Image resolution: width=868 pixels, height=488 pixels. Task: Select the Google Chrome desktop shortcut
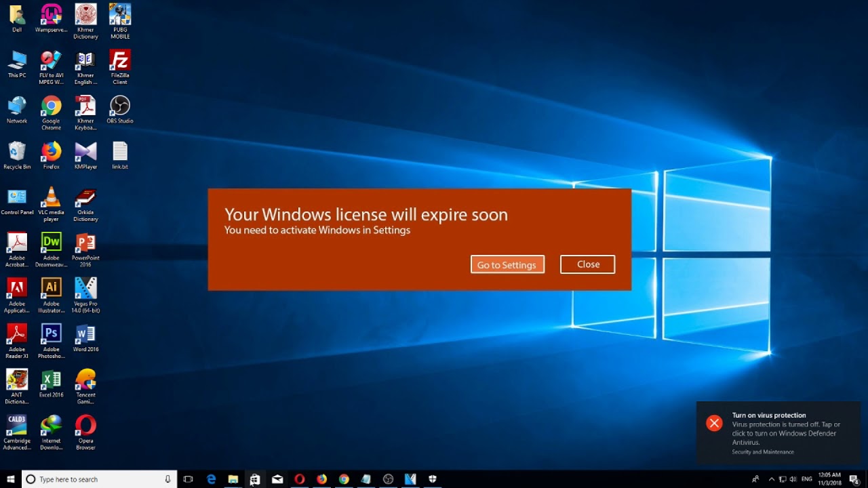tap(51, 113)
